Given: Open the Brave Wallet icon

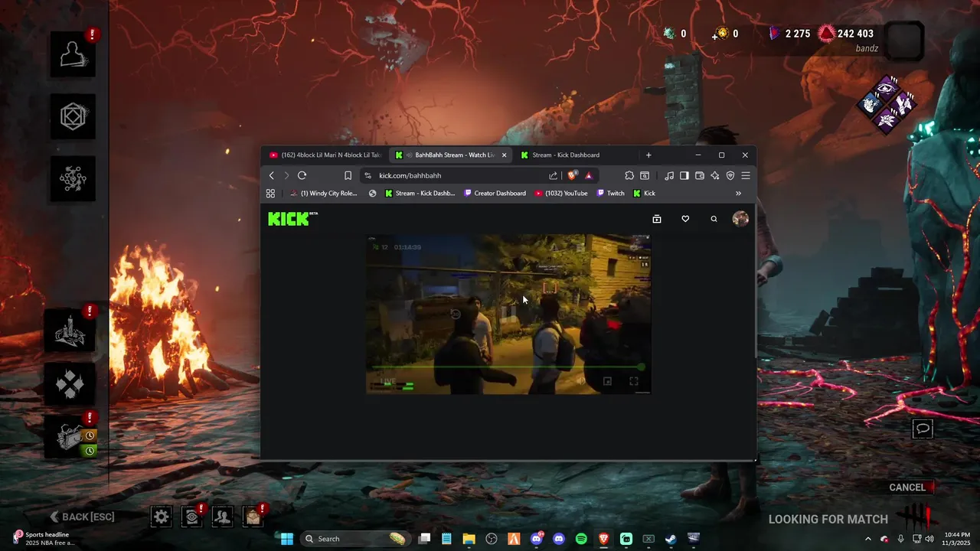Looking at the screenshot, I should tap(700, 175).
